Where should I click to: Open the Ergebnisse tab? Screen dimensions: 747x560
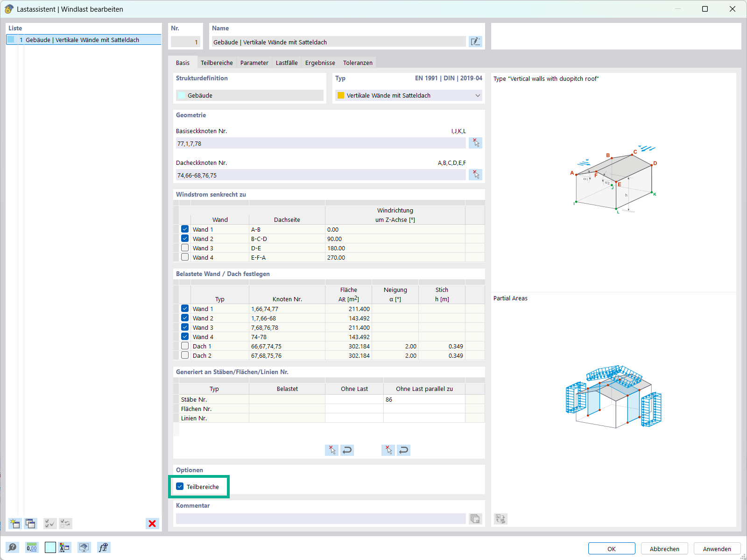[320, 63]
